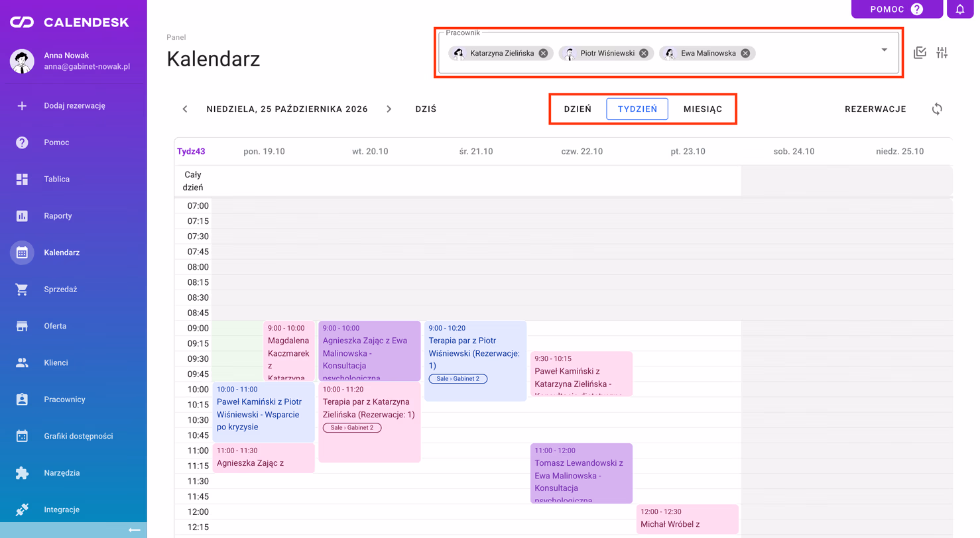980x538 pixels.
Task: Open the Raporty chart icon
Action: point(22,216)
